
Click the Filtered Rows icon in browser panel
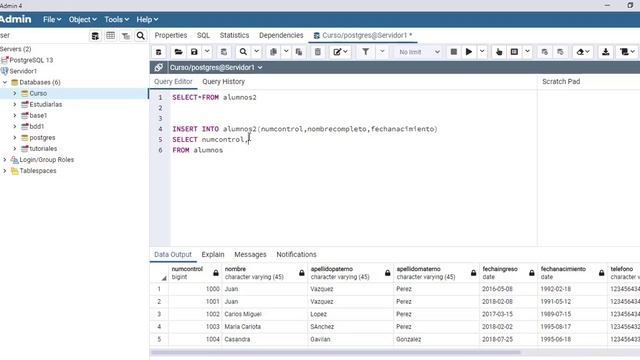coord(126,36)
